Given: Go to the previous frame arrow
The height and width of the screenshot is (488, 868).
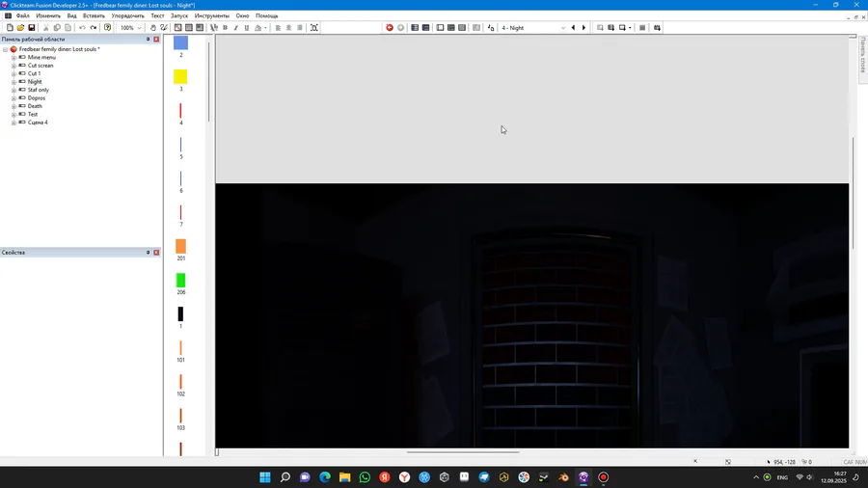Looking at the screenshot, I should click(573, 28).
